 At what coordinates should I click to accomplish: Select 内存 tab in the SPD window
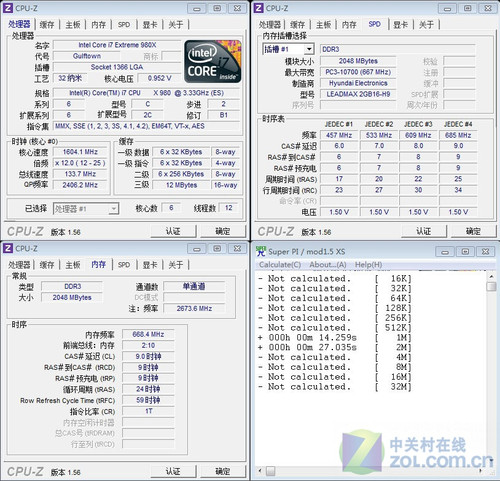(349, 24)
